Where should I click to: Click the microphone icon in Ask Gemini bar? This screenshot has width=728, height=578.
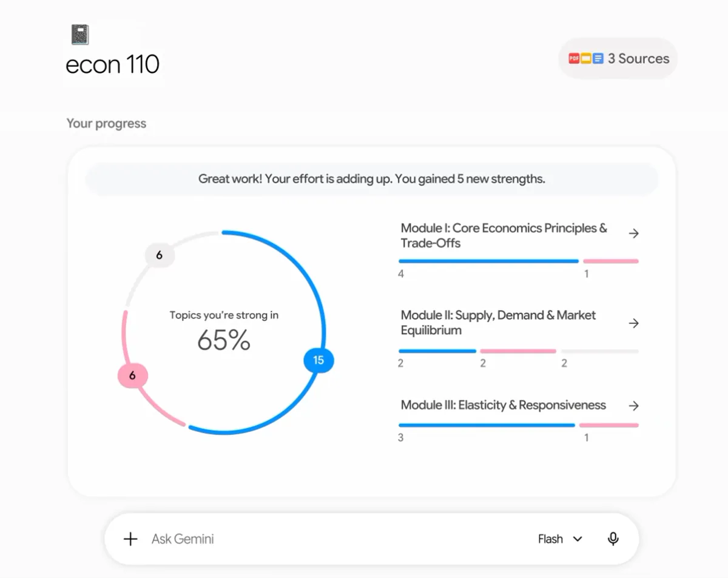coord(613,539)
